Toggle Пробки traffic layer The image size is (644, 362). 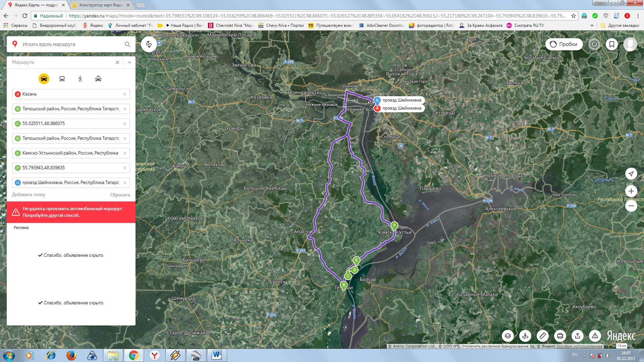click(564, 44)
